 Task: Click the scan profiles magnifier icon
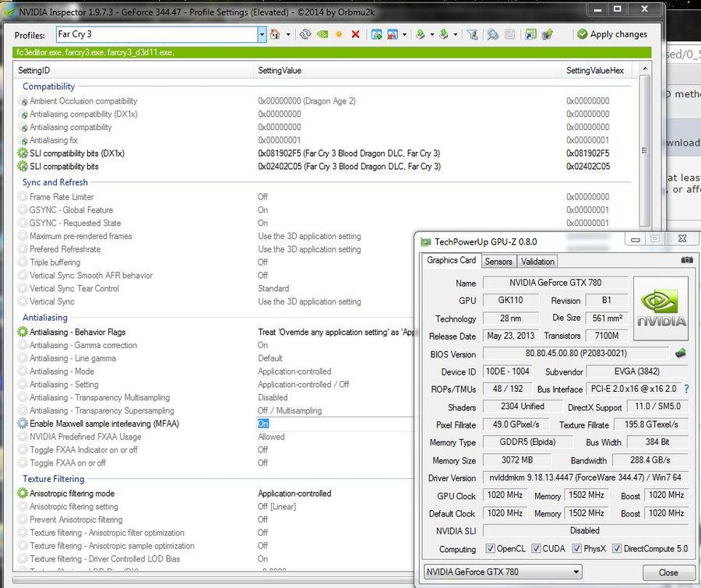point(493,34)
